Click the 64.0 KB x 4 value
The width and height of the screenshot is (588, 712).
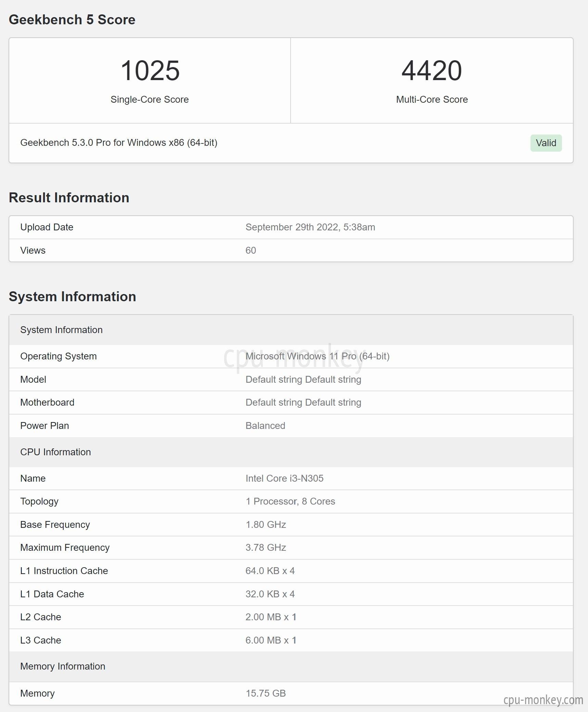[270, 571]
